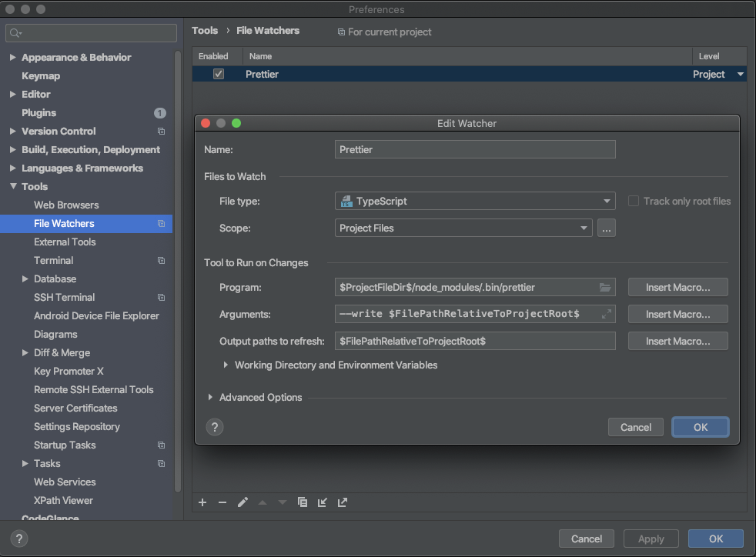Move watcher up with the up arrow
756x557 pixels.
click(x=263, y=502)
